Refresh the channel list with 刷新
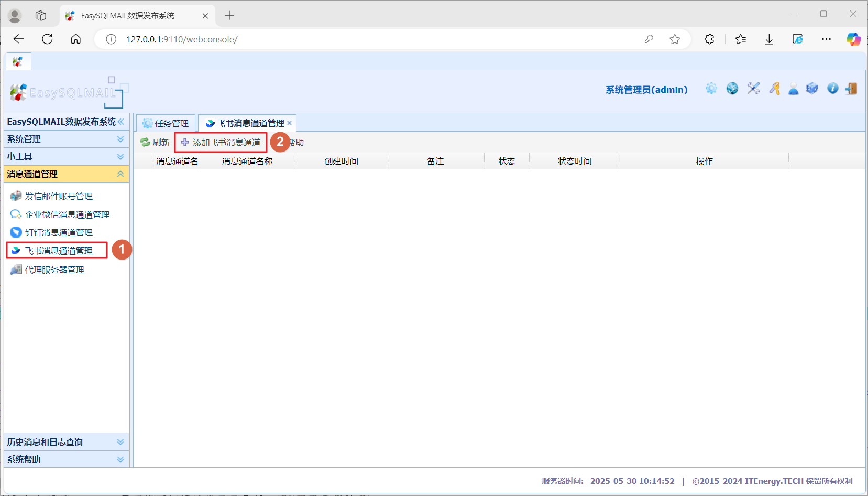Image resolution: width=868 pixels, height=496 pixels. [x=155, y=142]
